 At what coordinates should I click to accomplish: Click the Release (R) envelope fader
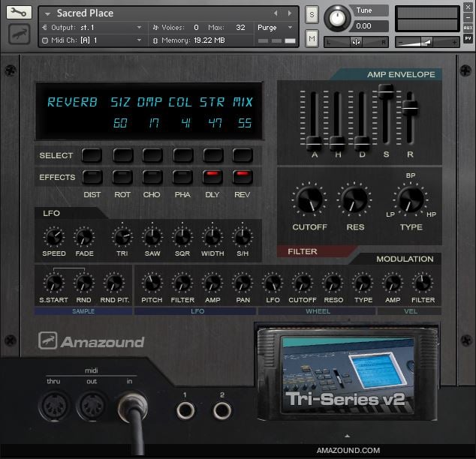(x=410, y=108)
